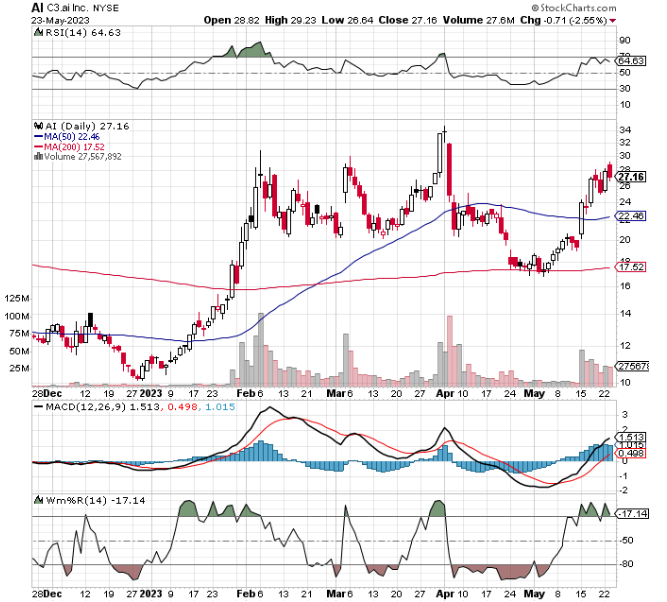Click the -17.14 Williams %R axis tag
667x602 pixels.
point(633,514)
